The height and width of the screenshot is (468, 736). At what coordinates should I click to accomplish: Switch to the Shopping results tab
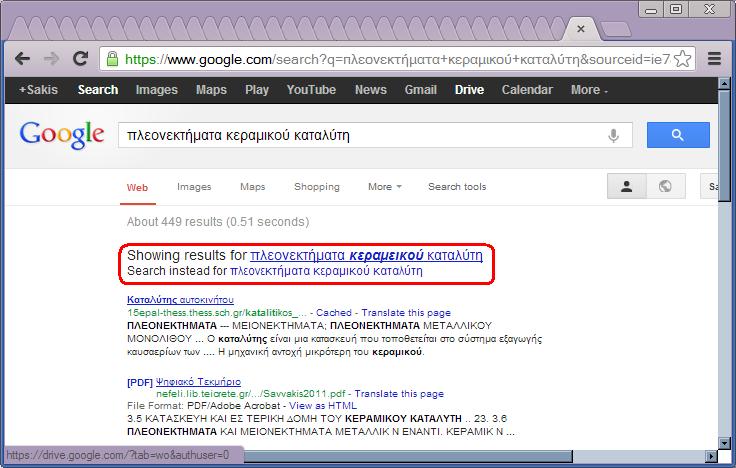(x=316, y=187)
